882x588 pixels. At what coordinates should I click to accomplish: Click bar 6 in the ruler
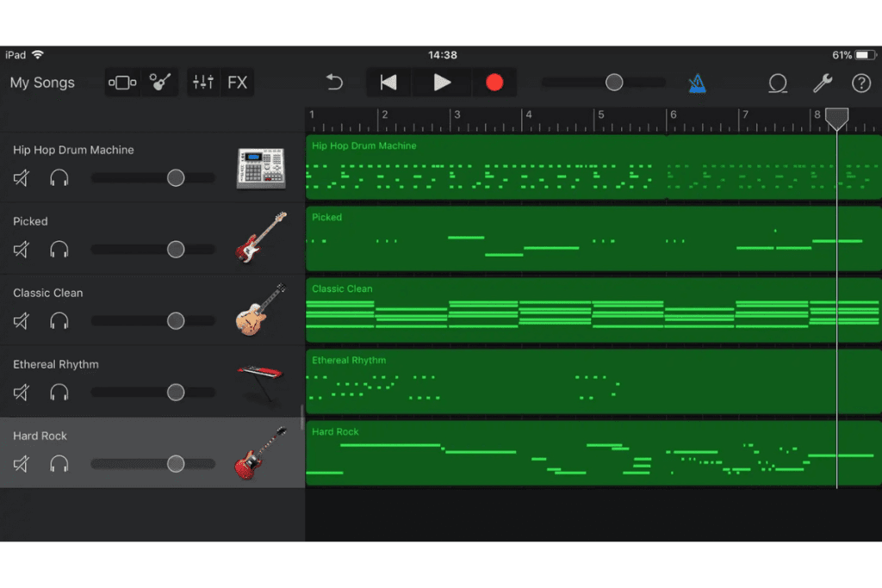coord(673,115)
